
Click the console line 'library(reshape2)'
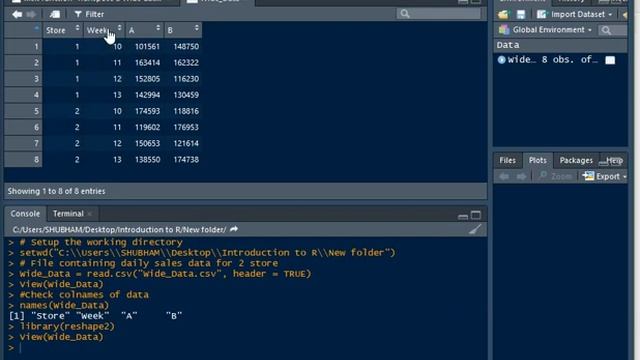pyautogui.click(x=67, y=327)
